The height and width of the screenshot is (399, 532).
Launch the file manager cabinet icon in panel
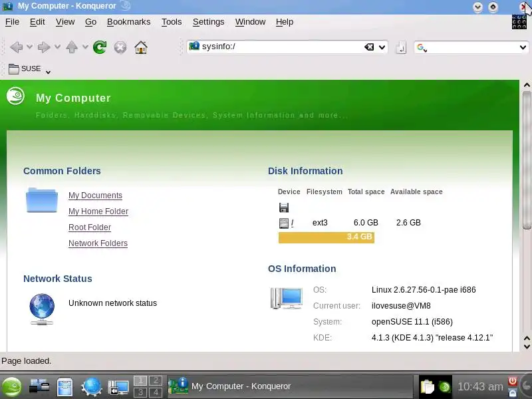(x=65, y=387)
